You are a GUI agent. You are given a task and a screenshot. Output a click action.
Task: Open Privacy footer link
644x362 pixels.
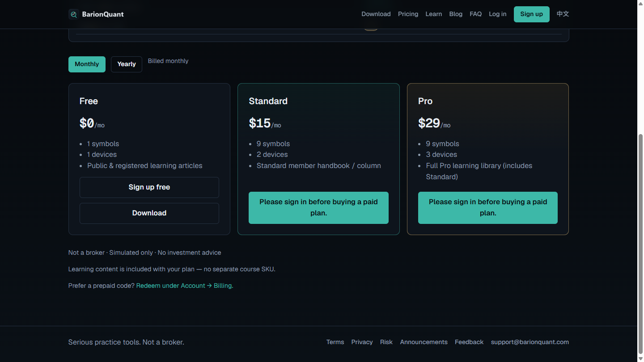[x=362, y=342]
